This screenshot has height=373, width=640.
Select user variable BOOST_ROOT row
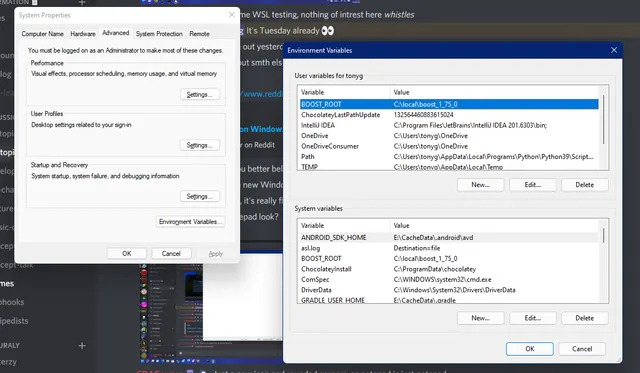pos(449,104)
